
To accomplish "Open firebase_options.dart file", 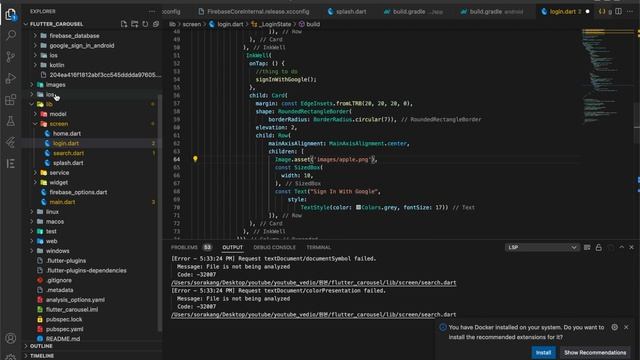I will [x=78, y=192].
